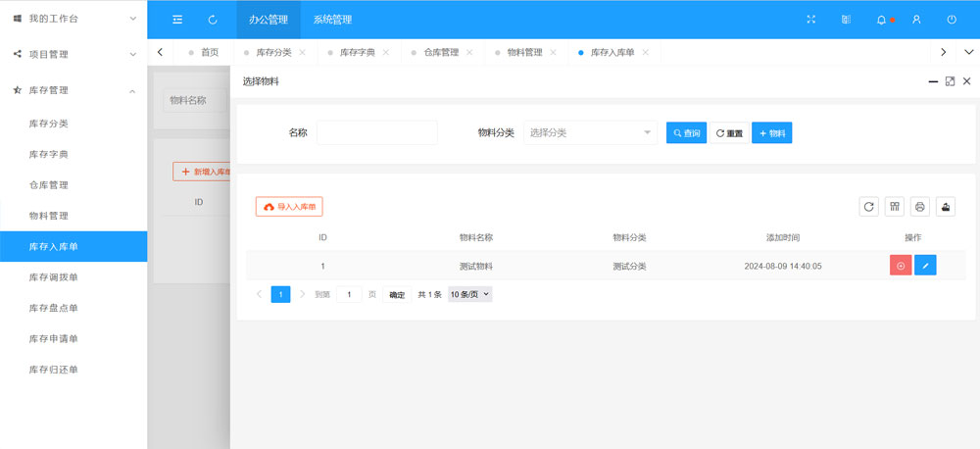Open the user profile icon

[x=916, y=20]
